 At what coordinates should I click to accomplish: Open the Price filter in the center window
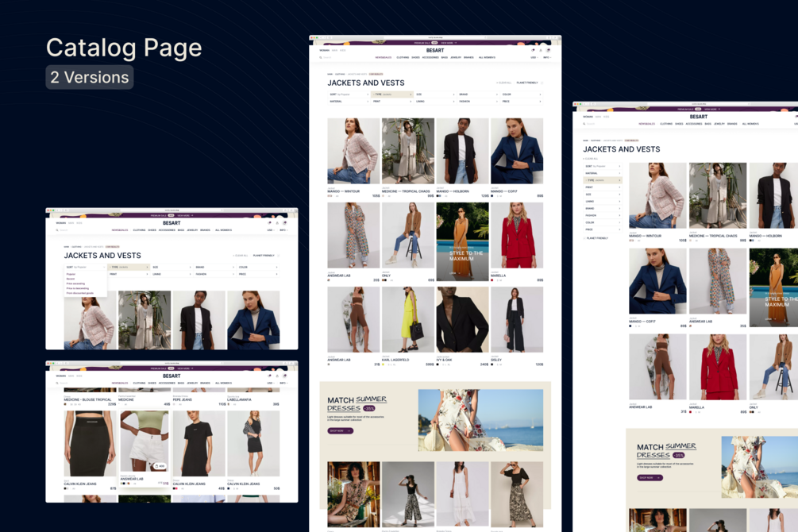(522, 102)
